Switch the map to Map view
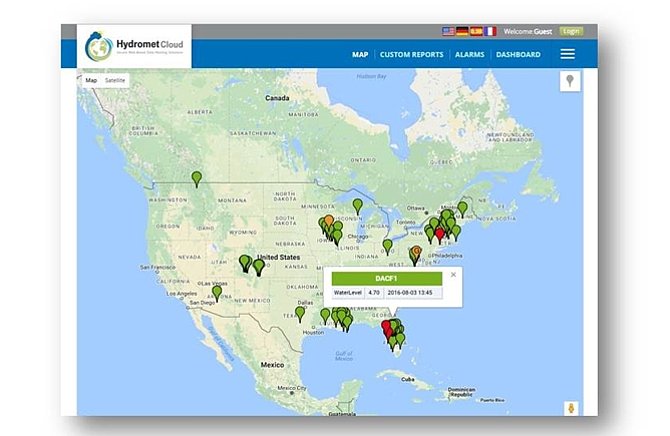 coord(91,79)
